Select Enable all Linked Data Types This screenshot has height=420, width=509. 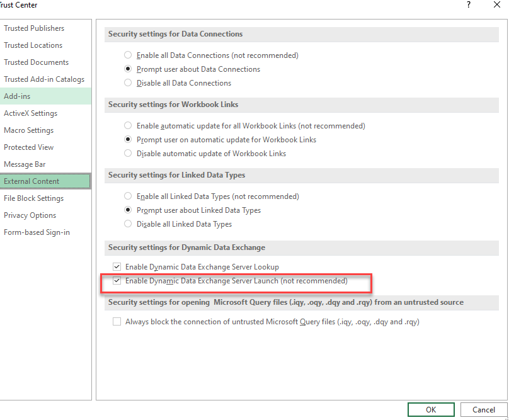point(129,196)
